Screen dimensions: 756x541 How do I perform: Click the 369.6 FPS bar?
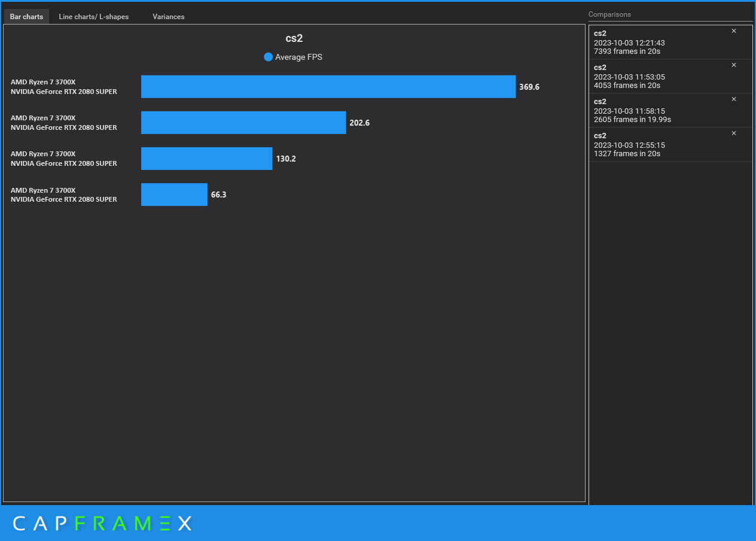[328, 87]
